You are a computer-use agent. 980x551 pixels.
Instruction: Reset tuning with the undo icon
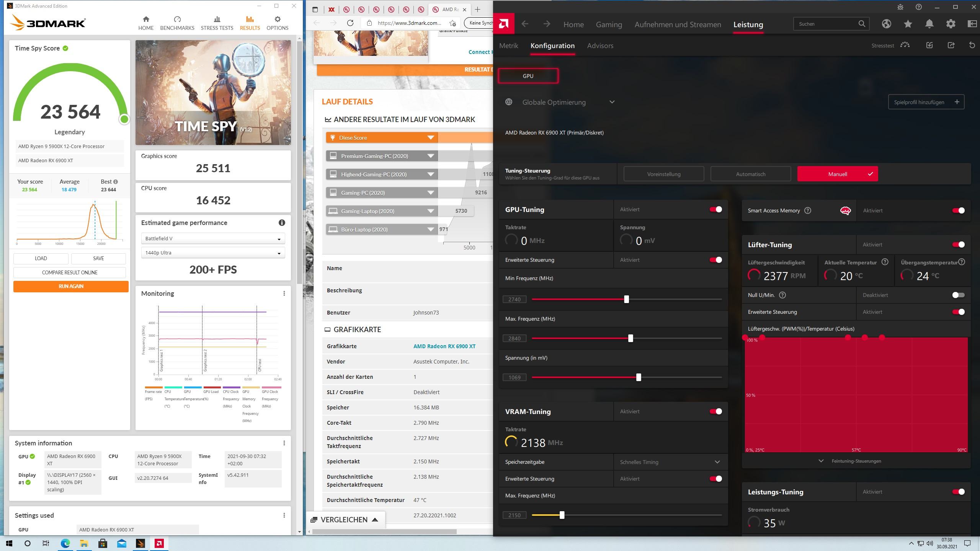point(972,45)
